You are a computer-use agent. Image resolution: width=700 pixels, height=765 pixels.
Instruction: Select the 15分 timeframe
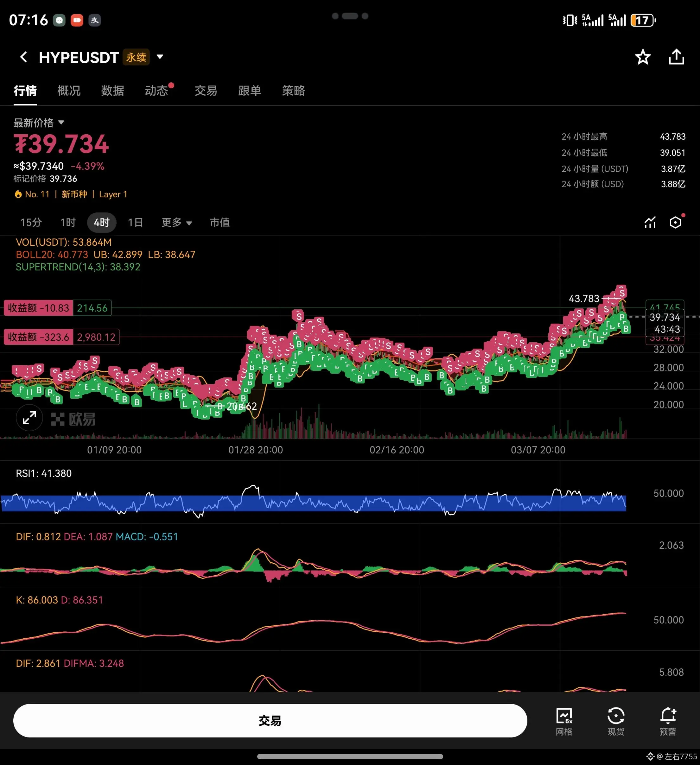coord(31,222)
